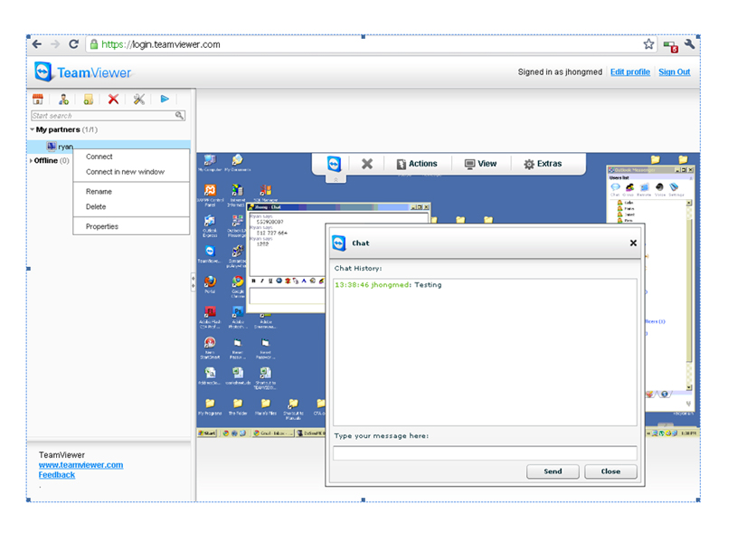The width and height of the screenshot is (756, 533).
Task: End the session with the toolbar X icon
Action: point(367,163)
